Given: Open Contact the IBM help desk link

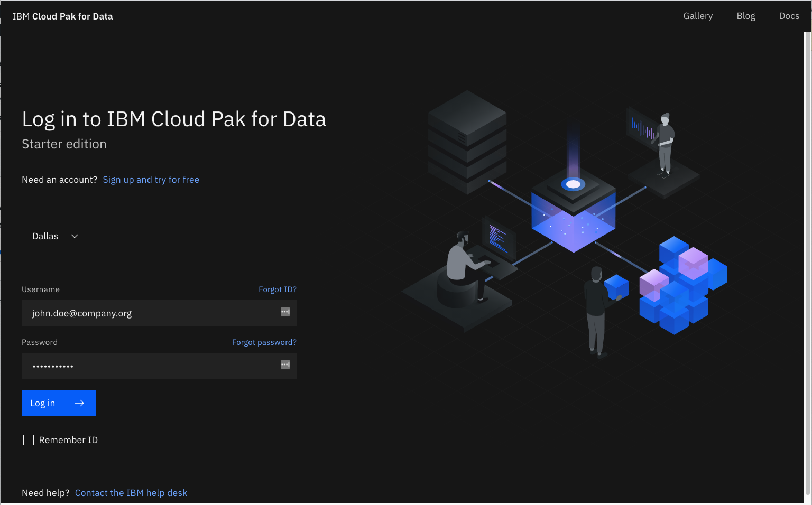Looking at the screenshot, I should tap(131, 493).
